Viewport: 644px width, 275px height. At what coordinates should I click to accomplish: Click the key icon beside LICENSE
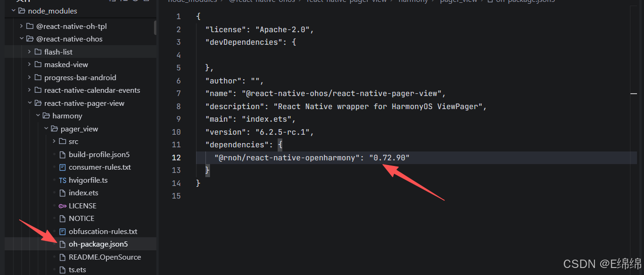(63, 206)
